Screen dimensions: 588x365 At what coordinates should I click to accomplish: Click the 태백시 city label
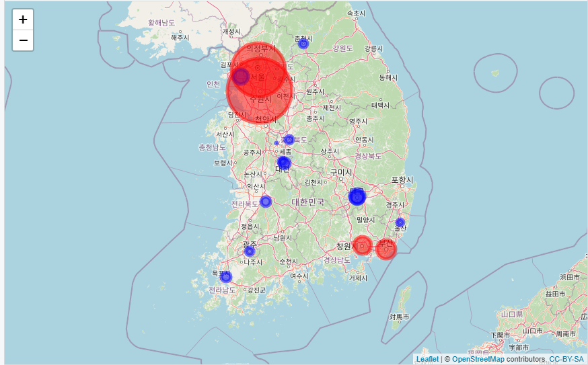[x=380, y=106]
